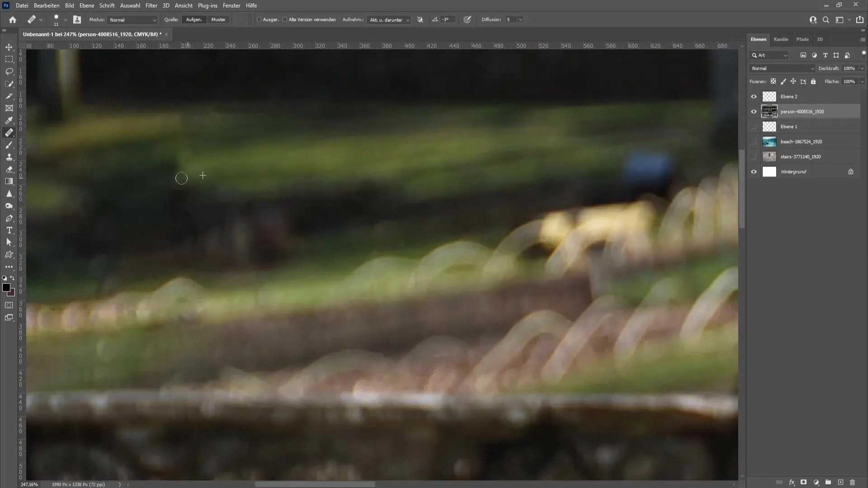Image resolution: width=868 pixels, height=488 pixels.
Task: Click the Aufgen button in toolbar
Action: point(194,20)
